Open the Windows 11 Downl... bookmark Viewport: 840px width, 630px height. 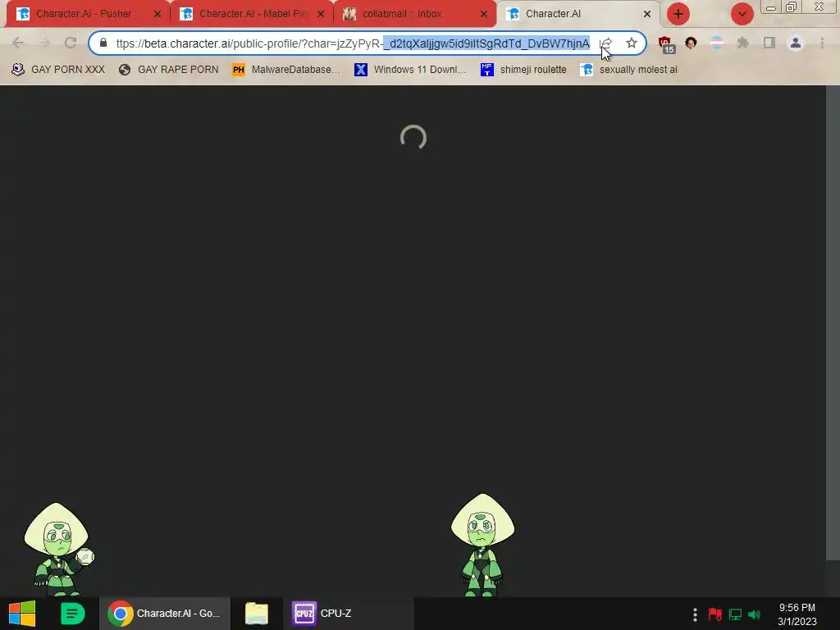410,70
